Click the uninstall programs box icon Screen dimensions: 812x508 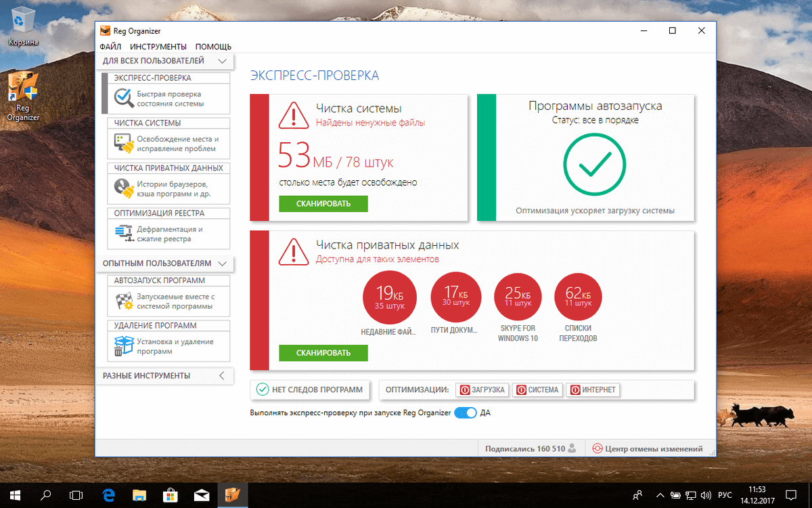tap(122, 346)
